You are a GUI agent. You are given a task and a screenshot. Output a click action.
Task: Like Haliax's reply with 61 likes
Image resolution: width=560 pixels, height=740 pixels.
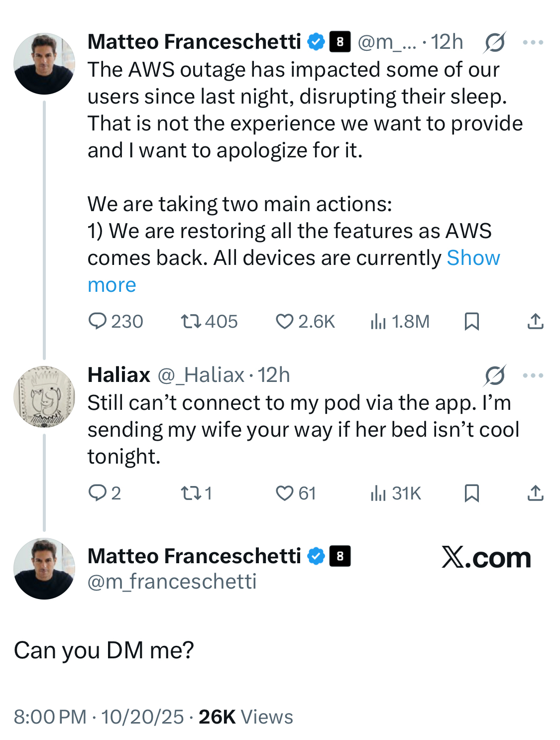(284, 493)
